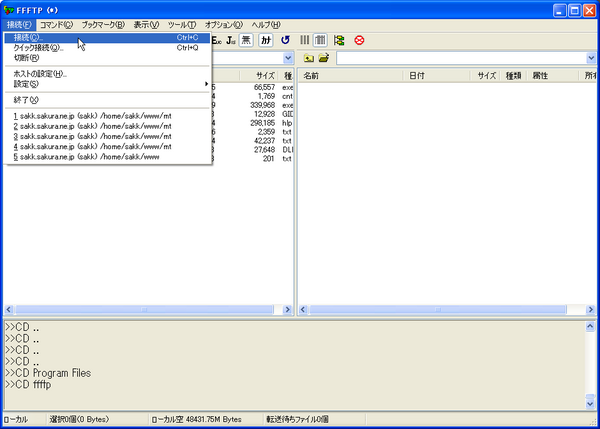
Task: Open the コマンド menu
Action: [56, 25]
